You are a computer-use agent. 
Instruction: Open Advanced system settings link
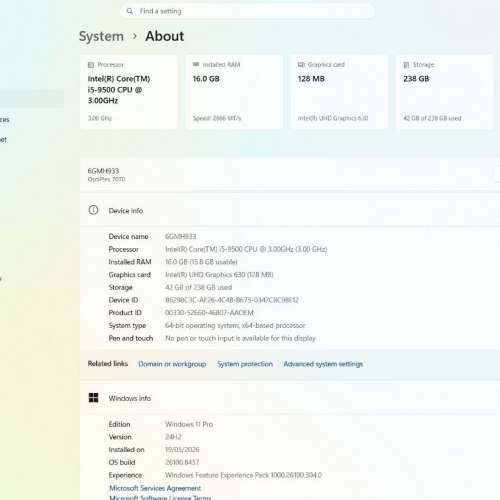(323, 364)
